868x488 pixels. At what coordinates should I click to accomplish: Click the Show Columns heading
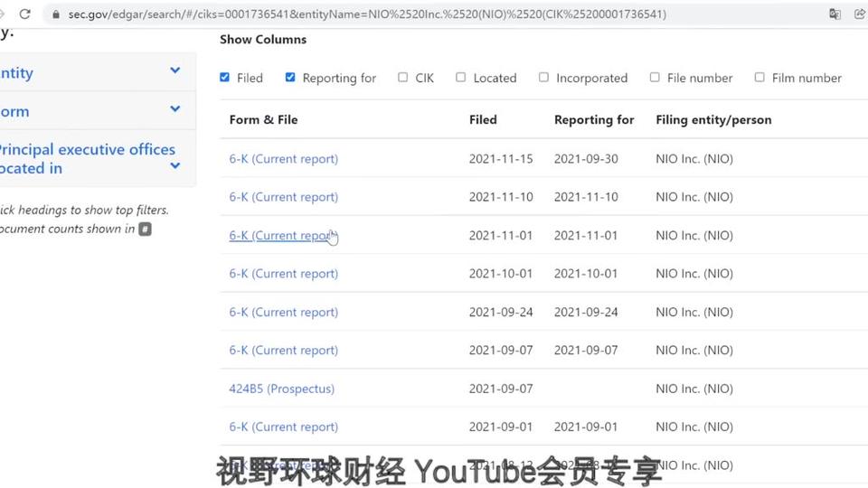pos(263,39)
